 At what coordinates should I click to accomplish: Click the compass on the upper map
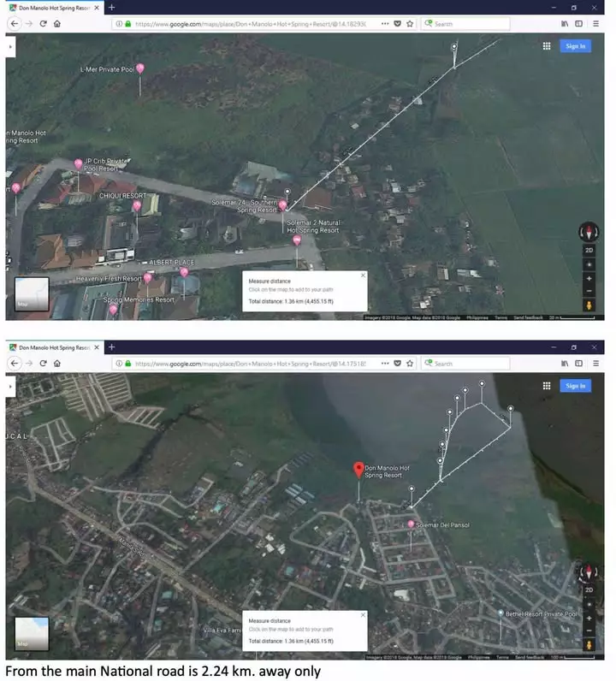589,232
